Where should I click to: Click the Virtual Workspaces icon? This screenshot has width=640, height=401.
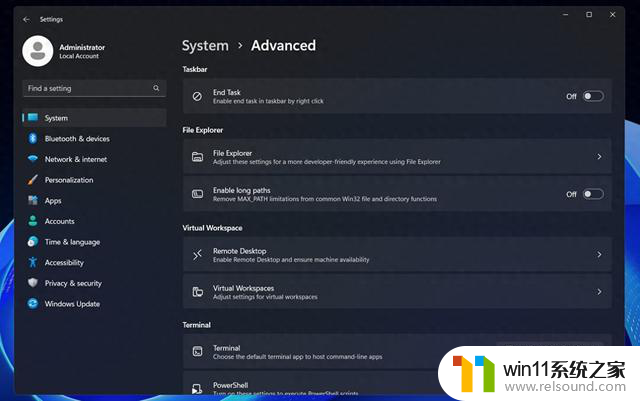pos(198,292)
